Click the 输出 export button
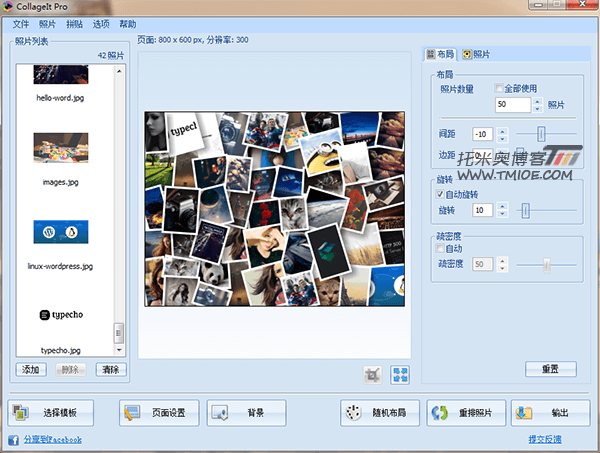600x453 pixels. [550, 413]
